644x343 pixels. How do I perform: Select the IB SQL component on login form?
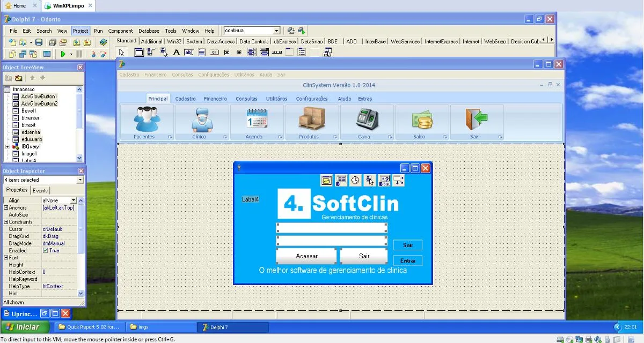pyautogui.click(x=384, y=181)
